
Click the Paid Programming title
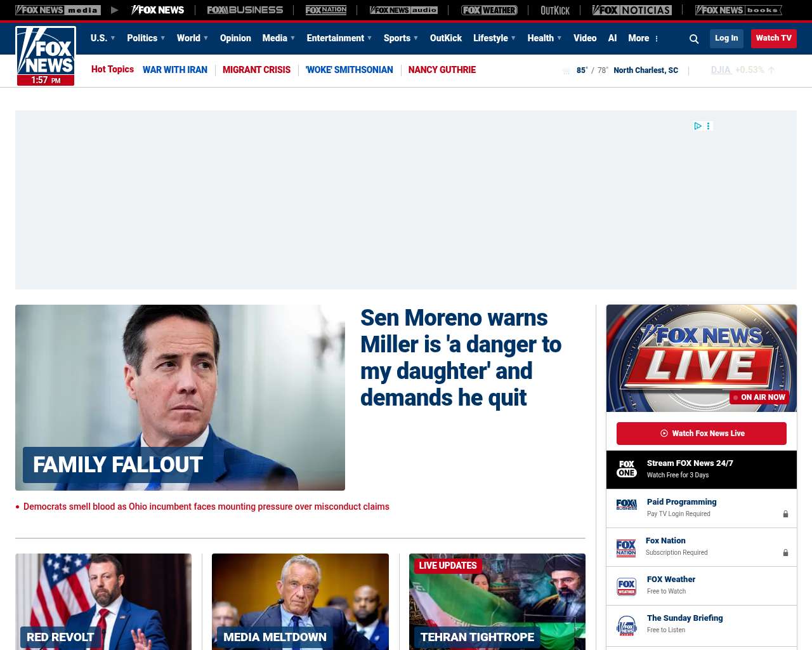coord(682,502)
